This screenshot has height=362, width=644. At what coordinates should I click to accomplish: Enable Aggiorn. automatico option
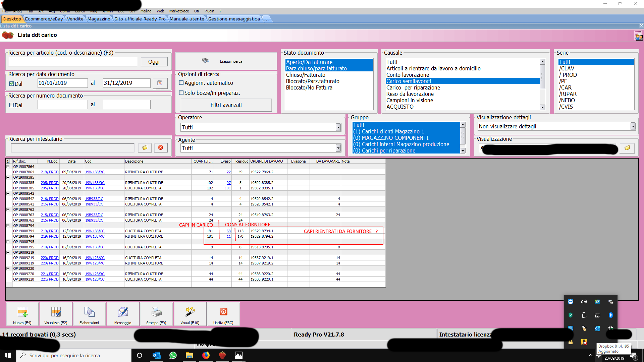pyautogui.click(x=181, y=83)
